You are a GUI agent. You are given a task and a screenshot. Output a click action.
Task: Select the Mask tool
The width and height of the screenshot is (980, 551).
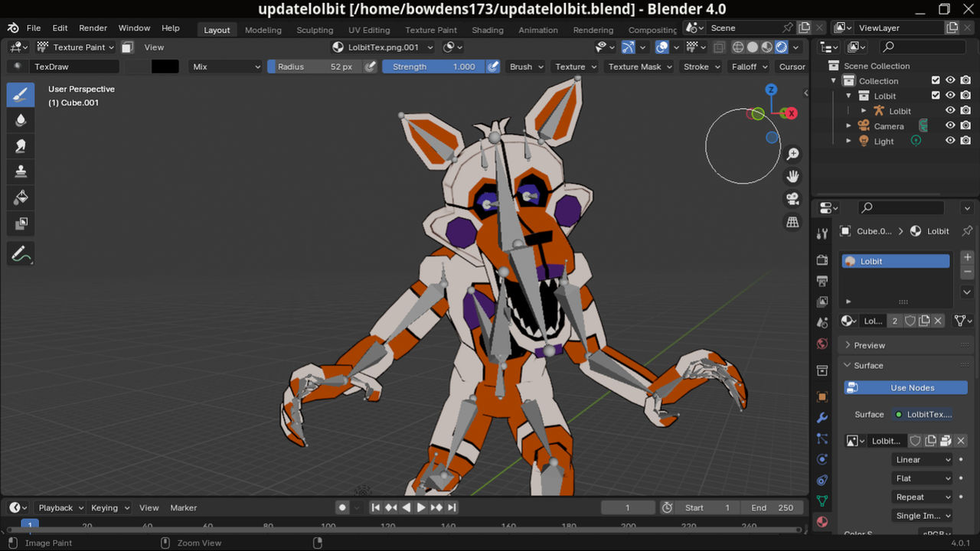[21, 224]
